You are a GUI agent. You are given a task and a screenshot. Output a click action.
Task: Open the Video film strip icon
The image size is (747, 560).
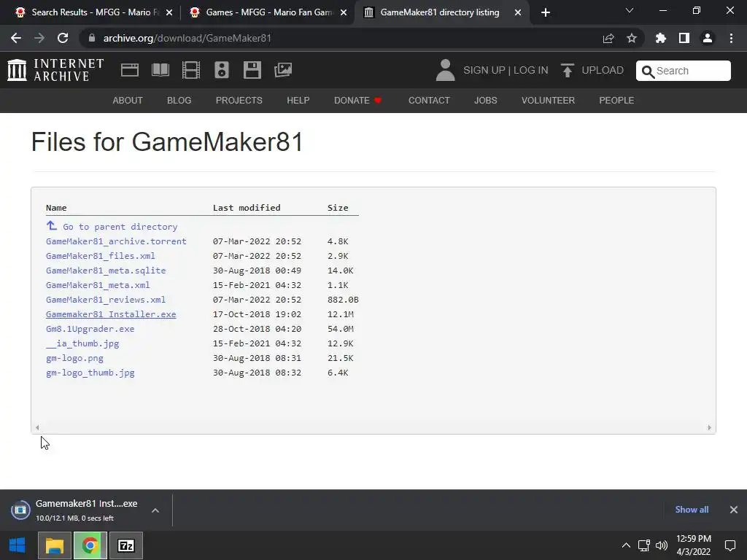coord(191,70)
